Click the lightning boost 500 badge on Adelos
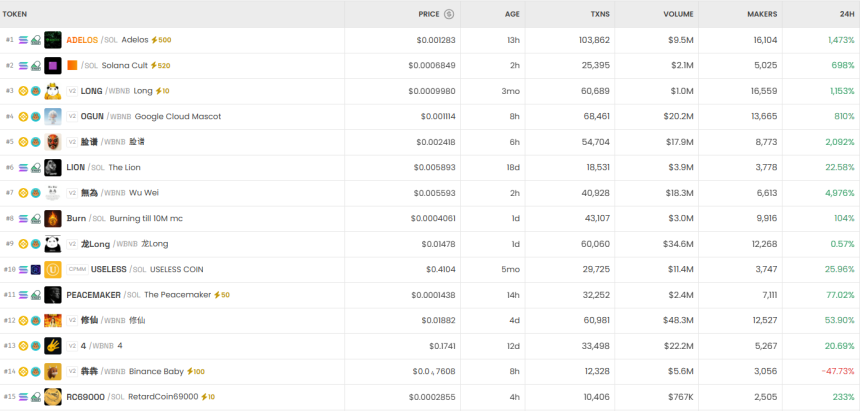 pyautogui.click(x=161, y=40)
